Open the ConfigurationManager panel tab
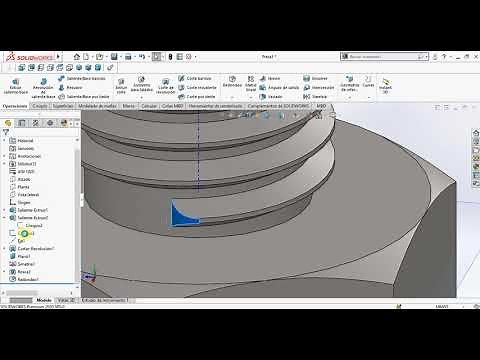 (36, 123)
